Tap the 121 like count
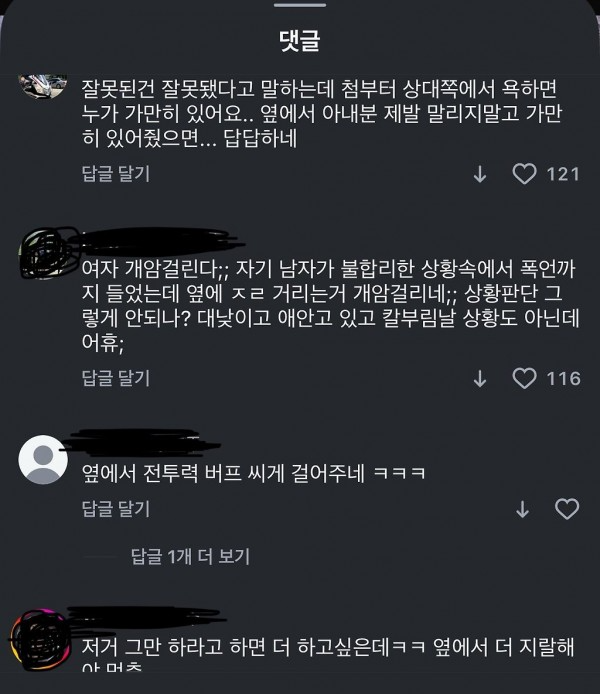 [x=563, y=174]
